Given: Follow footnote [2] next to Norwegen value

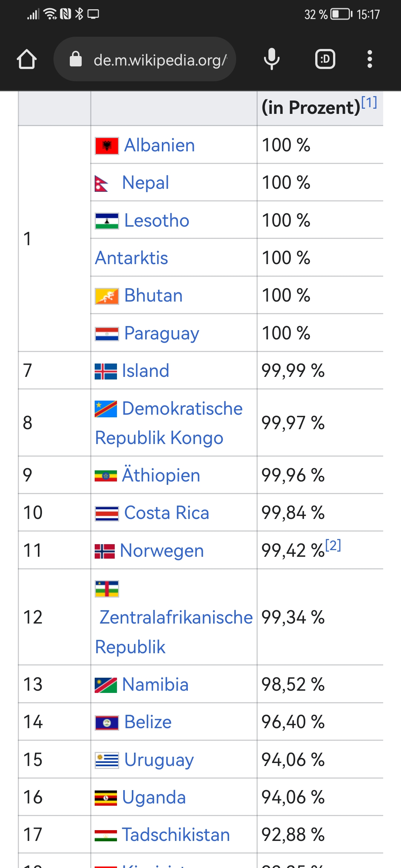Looking at the screenshot, I should coord(333,545).
